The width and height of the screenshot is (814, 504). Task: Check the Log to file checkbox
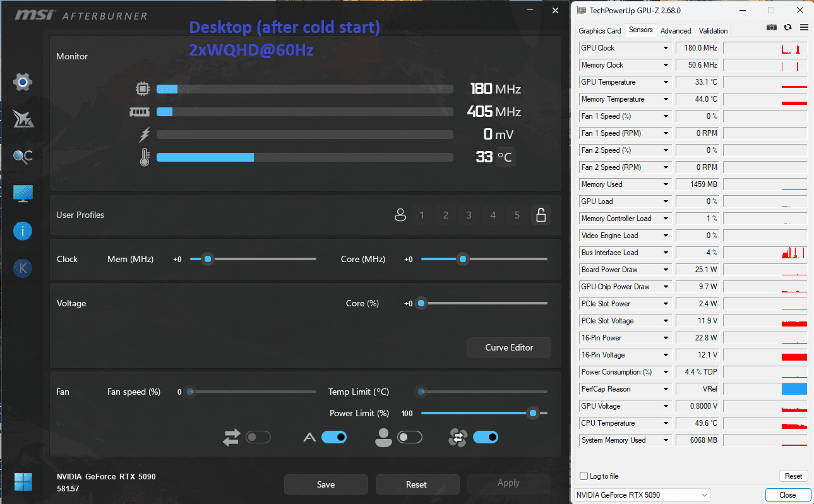point(584,476)
